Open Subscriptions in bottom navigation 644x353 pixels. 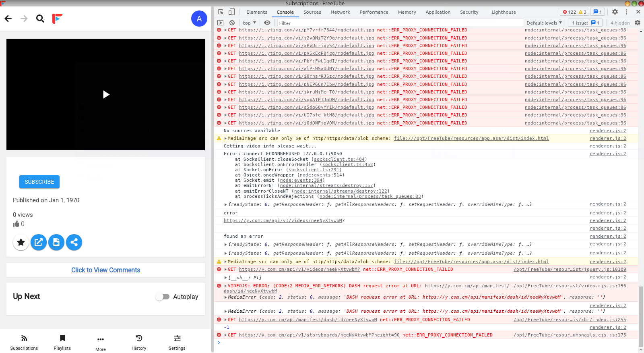(x=24, y=343)
